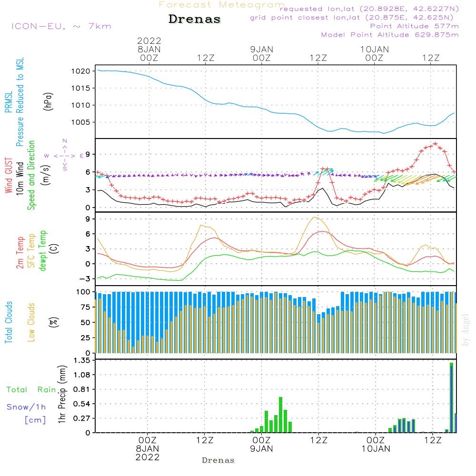The image size is (476, 476).
Task: Select the '0.27' precipitation axis value
Action: coord(82,418)
